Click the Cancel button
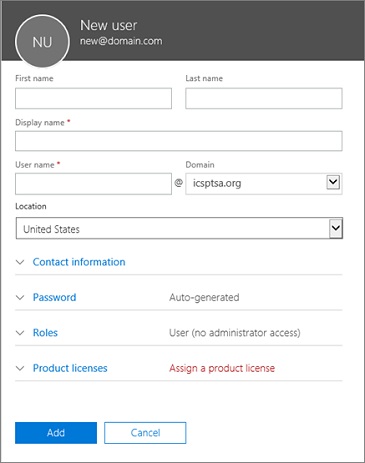Image resolution: width=365 pixels, height=463 pixels. click(145, 433)
